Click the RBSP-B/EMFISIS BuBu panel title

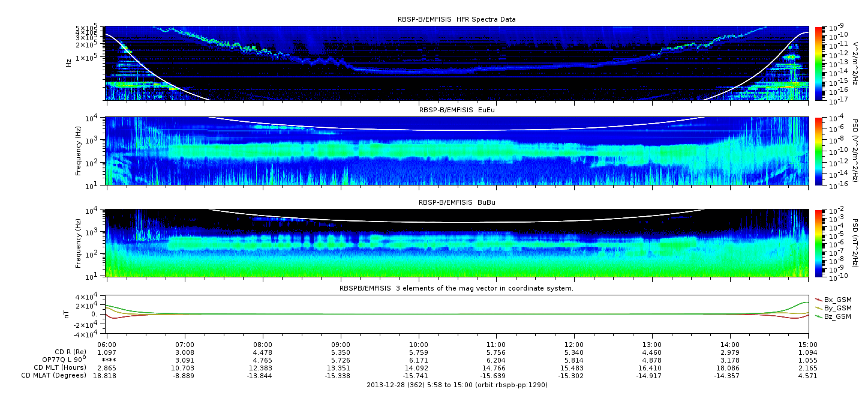coord(456,203)
